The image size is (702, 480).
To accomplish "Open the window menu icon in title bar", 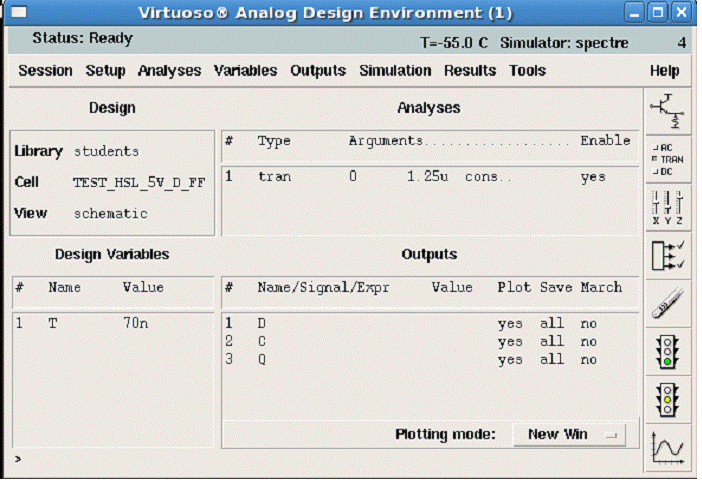I will tap(18, 12).
